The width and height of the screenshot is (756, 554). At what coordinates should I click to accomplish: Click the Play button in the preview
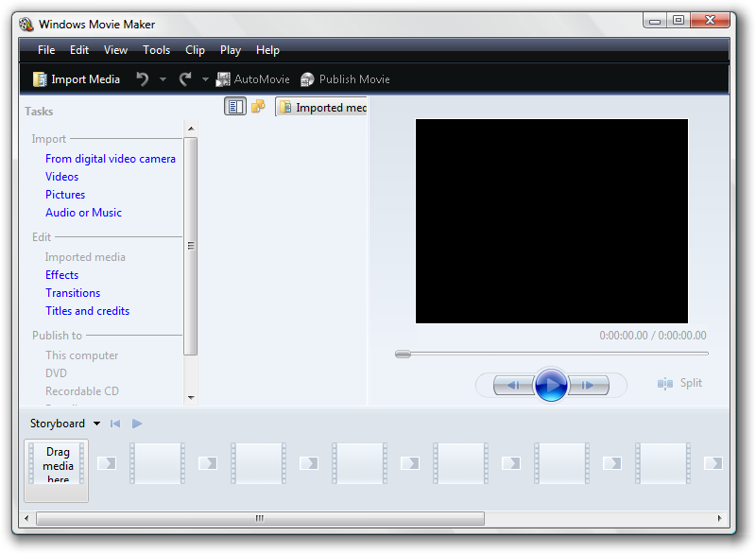[551, 385]
